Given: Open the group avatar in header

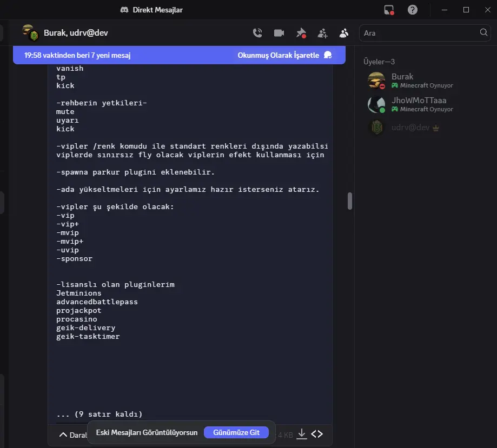Looking at the screenshot, I should (30, 32).
